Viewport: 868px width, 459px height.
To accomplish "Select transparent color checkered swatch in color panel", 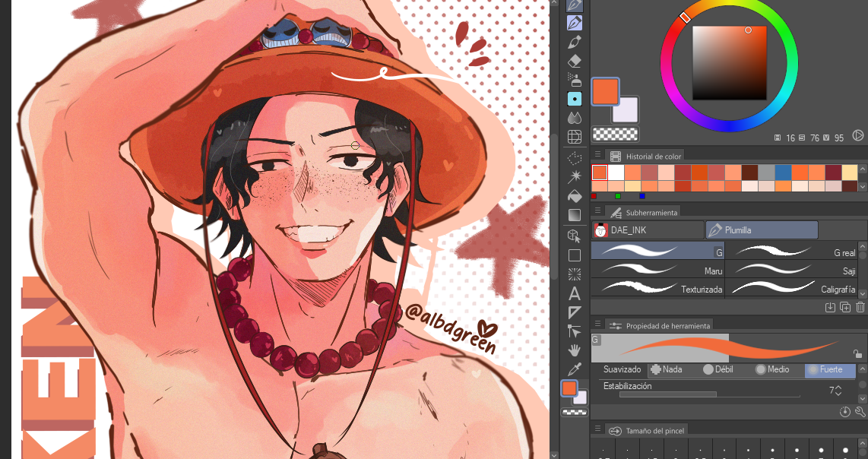I will click(616, 134).
